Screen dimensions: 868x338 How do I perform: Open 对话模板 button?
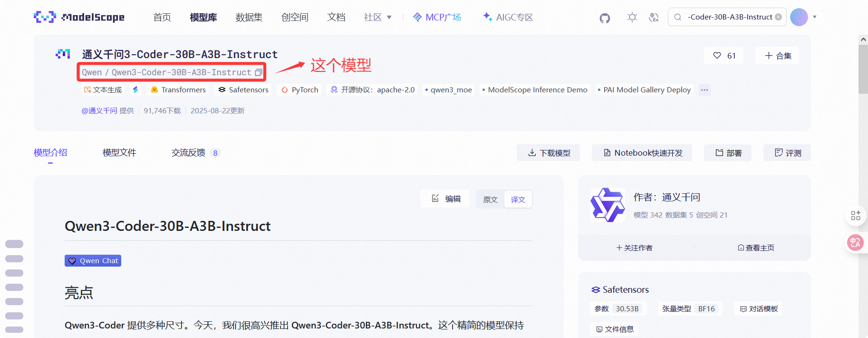click(x=759, y=309)
